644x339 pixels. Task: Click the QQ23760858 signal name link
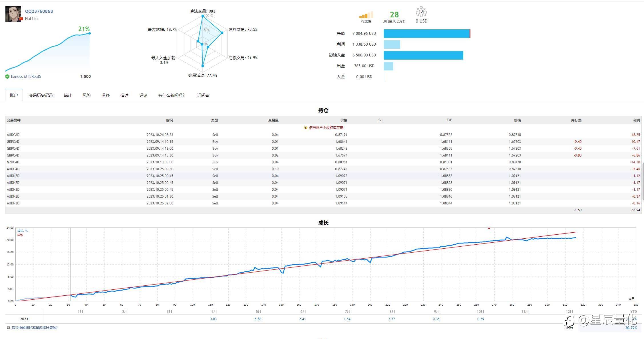coord(39,11)
